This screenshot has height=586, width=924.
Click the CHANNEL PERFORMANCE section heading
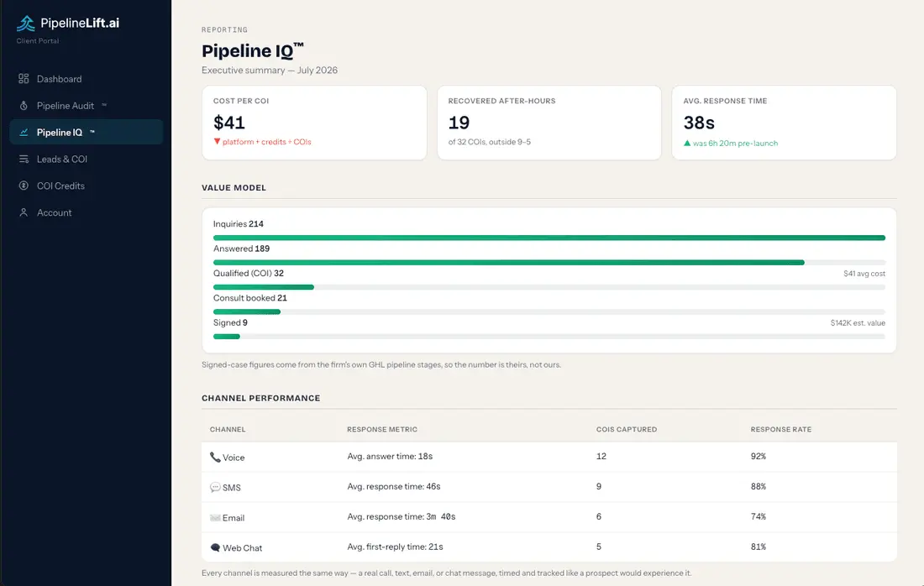pos(261,398)
